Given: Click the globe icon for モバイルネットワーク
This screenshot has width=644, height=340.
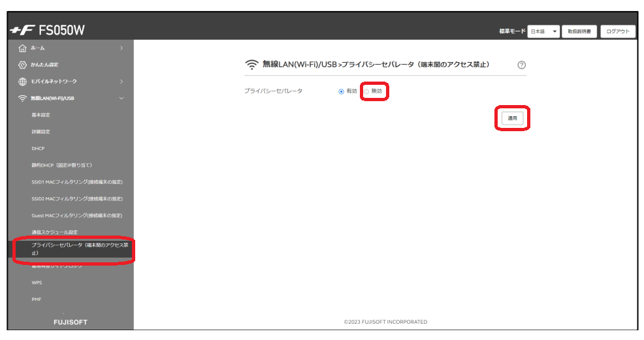Looking at the screenshot, I should (x=23, y=82).
